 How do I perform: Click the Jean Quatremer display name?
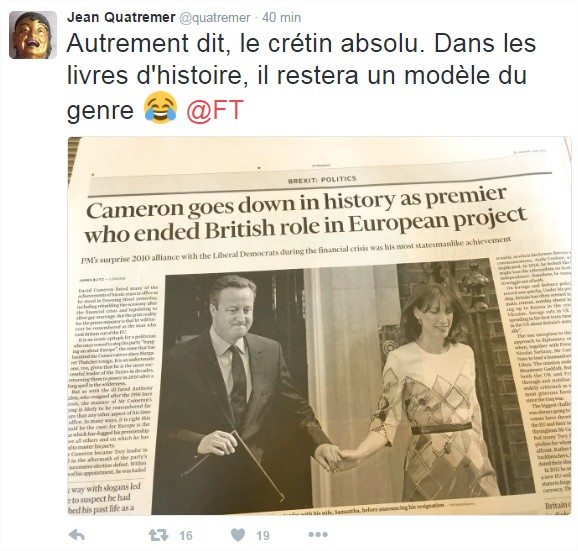(x=121, y=17)
